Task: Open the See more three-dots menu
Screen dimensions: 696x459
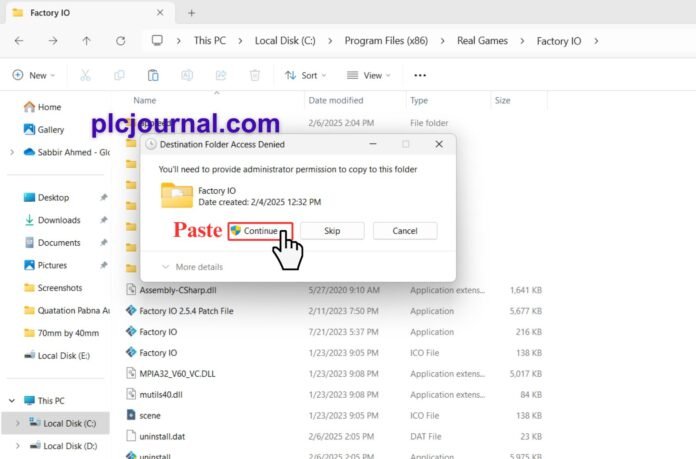Action: click(420, 75)
